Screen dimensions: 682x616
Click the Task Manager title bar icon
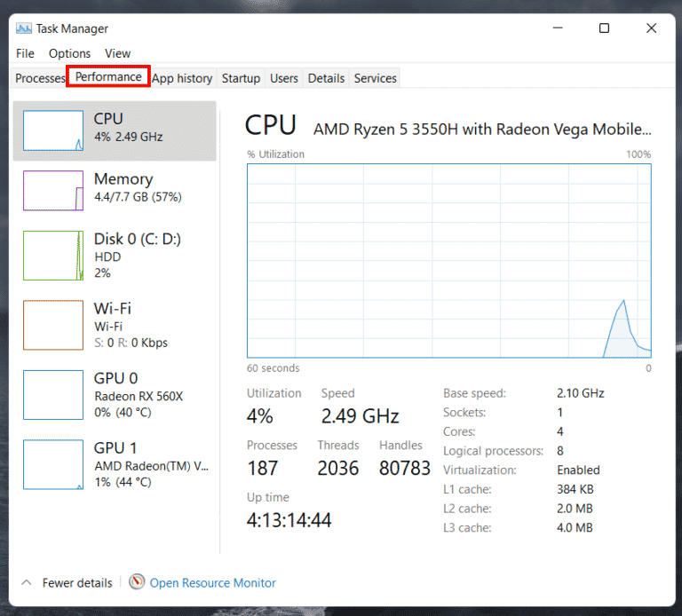point(24,28)
